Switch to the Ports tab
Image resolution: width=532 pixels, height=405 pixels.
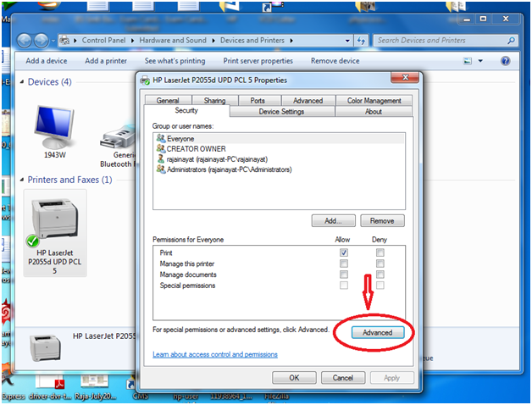click(x=258, y=101)
